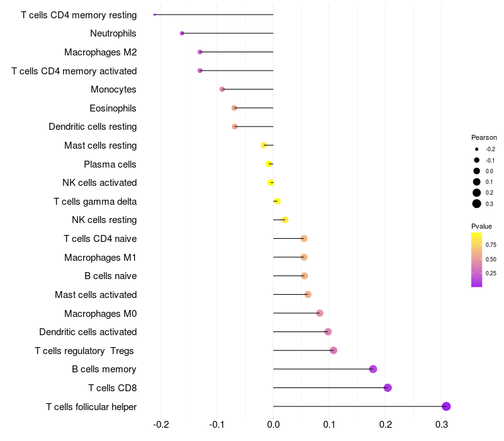Click the T cells follicular helper data point
This screenshot has height=441, width=504.
pyautogui.click(x=446, y=406)
